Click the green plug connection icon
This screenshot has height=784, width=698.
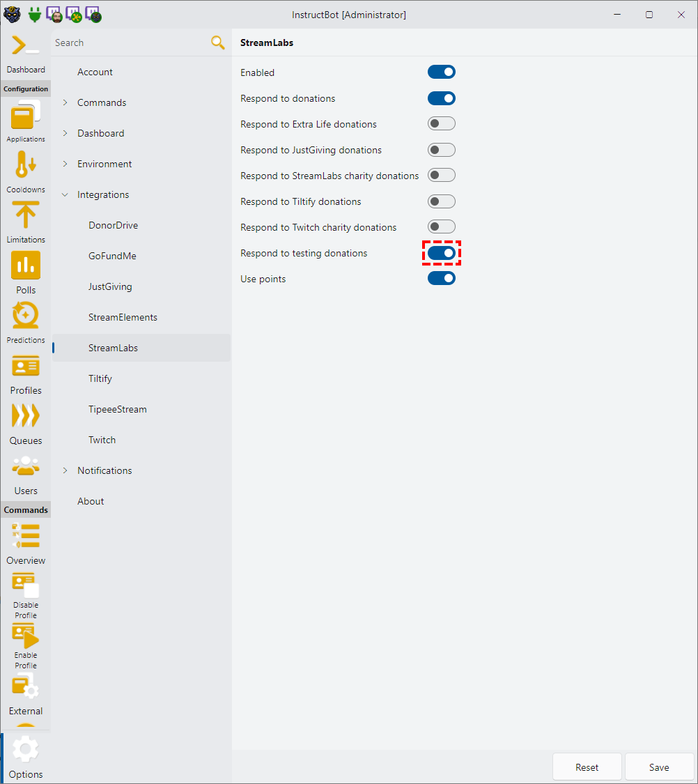(x=34, y=15)
